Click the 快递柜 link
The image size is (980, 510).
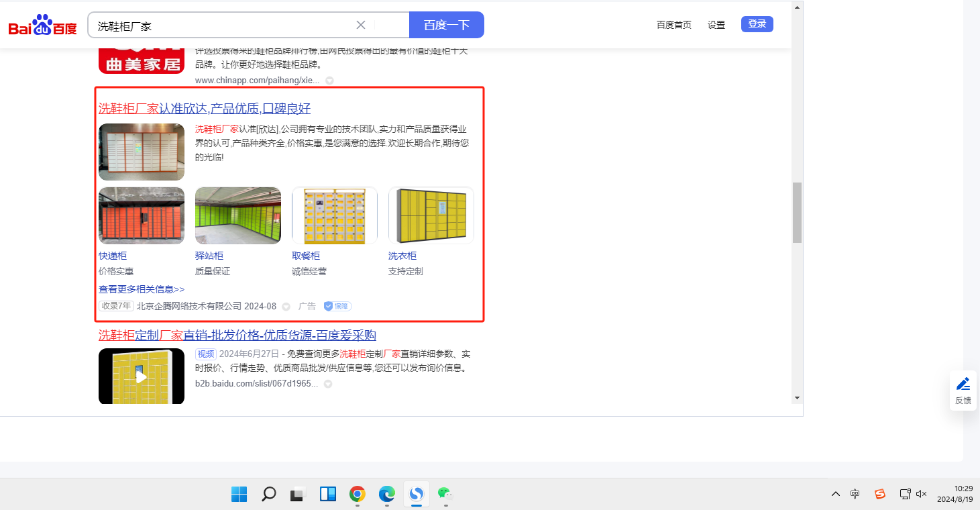113,256
